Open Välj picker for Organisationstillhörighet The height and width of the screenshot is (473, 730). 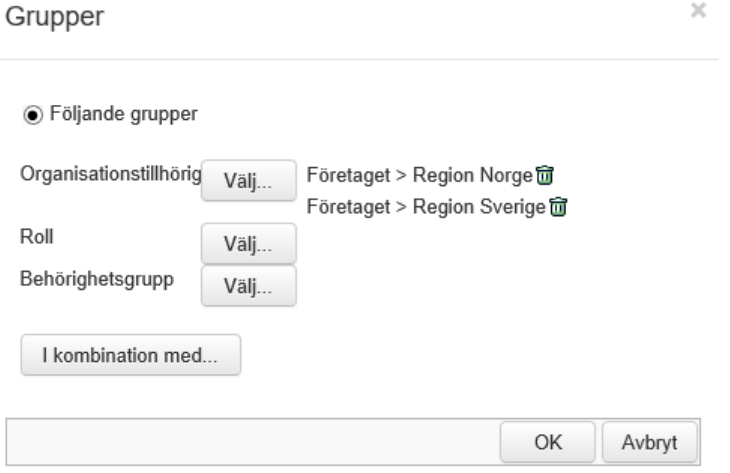pos(249,181)
